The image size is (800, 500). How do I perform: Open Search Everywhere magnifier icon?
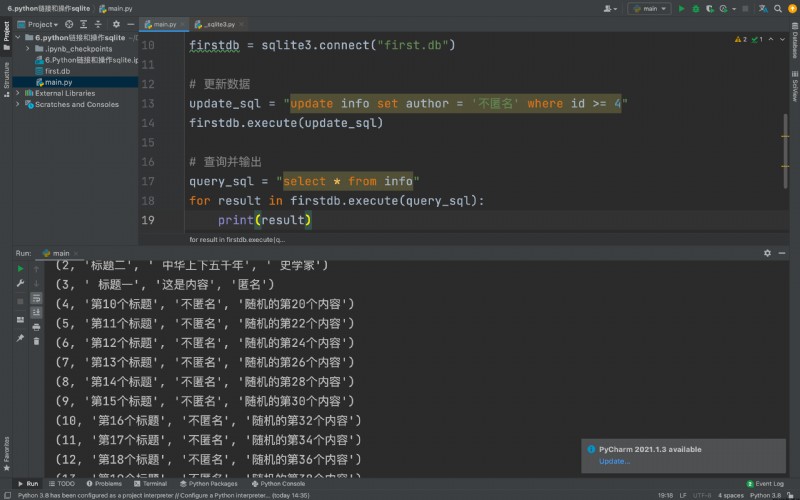point(778,9)
